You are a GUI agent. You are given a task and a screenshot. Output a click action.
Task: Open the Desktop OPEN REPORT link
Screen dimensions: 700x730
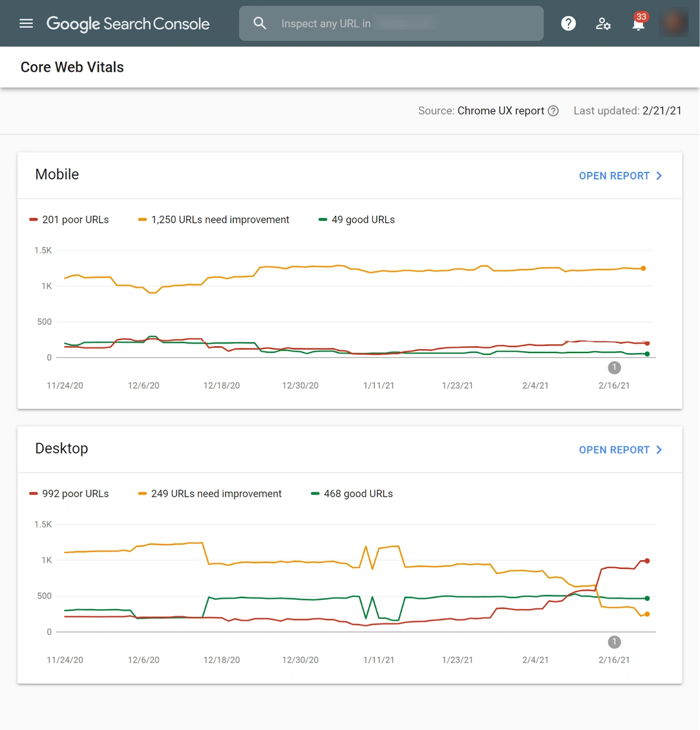pos(614,450)
